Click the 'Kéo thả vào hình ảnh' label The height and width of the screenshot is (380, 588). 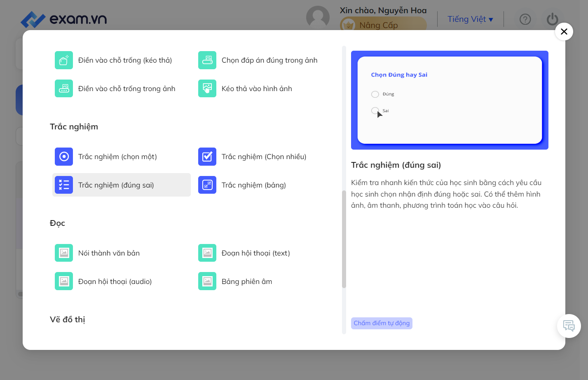[257, 89]
